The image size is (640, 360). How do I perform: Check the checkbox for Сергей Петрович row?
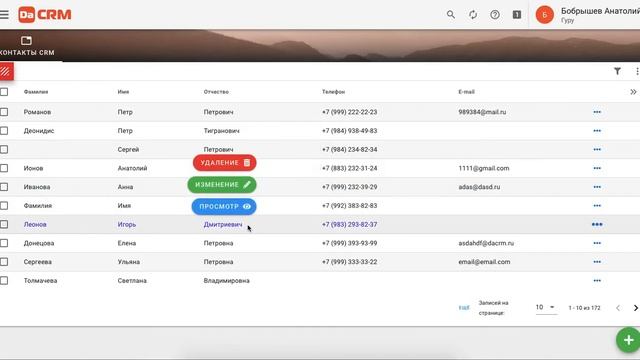pos(4,149)
